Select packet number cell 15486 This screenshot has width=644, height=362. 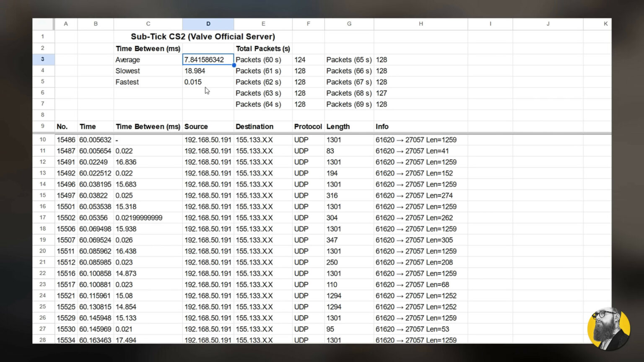[66, 140]
